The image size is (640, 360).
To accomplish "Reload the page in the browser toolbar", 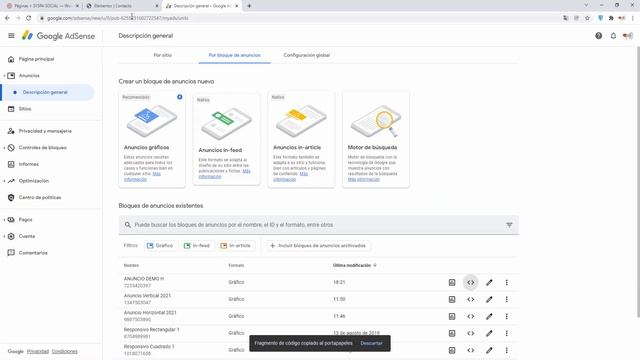I will point(28,18).
